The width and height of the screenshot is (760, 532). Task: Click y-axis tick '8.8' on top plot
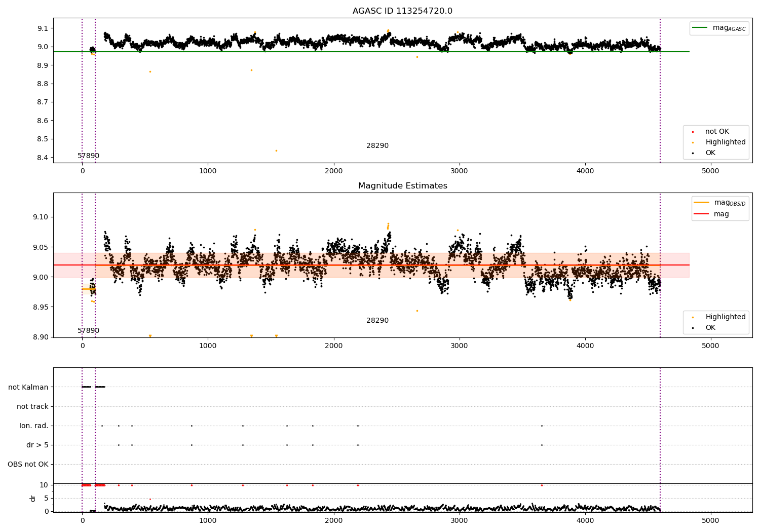pos(43,84)
